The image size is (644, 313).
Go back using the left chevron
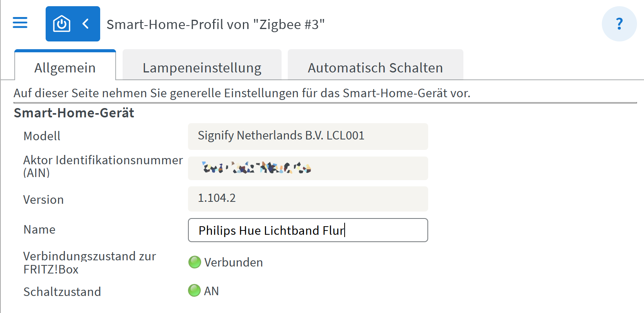pyautogui.click(x=86, y=24)
